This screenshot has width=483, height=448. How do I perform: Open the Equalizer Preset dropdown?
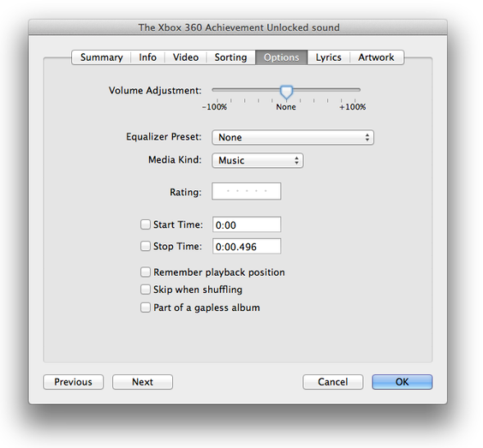coord(293,137)
